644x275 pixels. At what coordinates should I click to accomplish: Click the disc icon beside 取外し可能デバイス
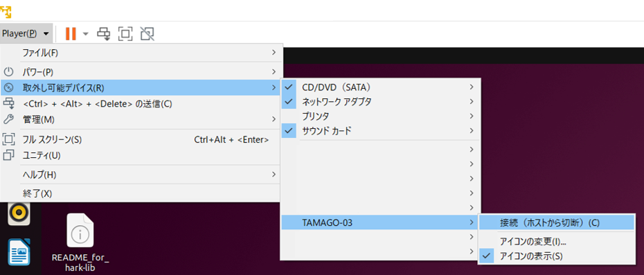tap(8, 87)
